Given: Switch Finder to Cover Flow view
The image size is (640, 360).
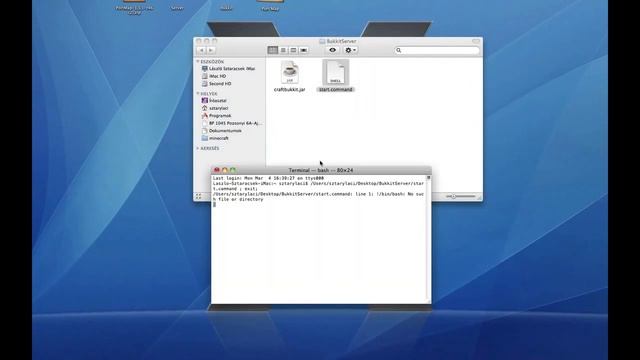Looking at the screenshot, I should click(304, 50).
